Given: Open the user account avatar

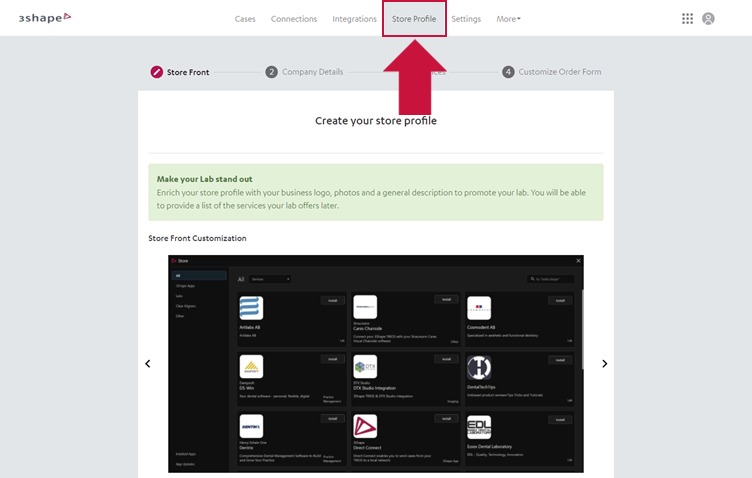Looking at the screenshot, I should 708,19.
